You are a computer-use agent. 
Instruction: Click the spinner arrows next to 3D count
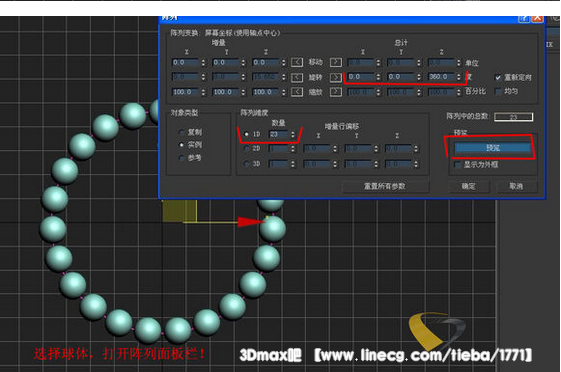click(293, 164)
